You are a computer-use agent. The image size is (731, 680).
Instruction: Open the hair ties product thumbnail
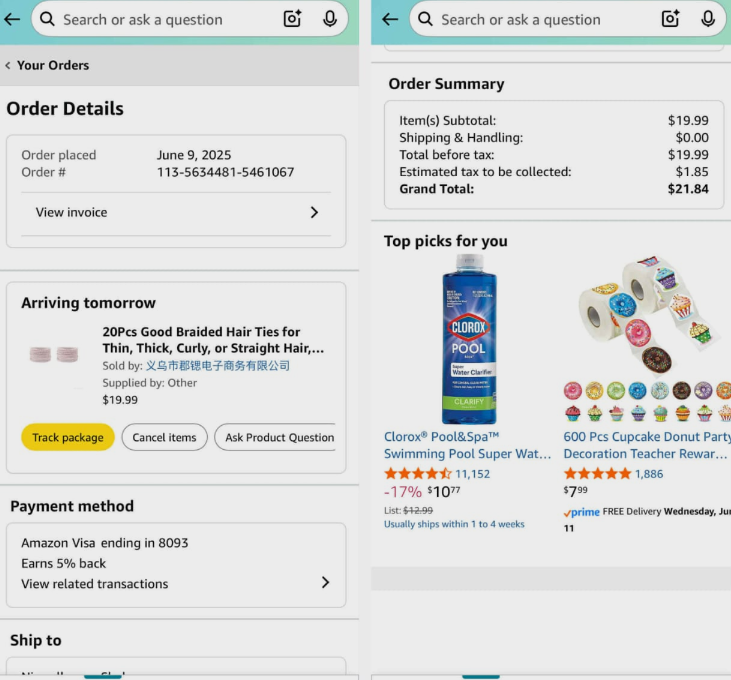tap(54, 354)
